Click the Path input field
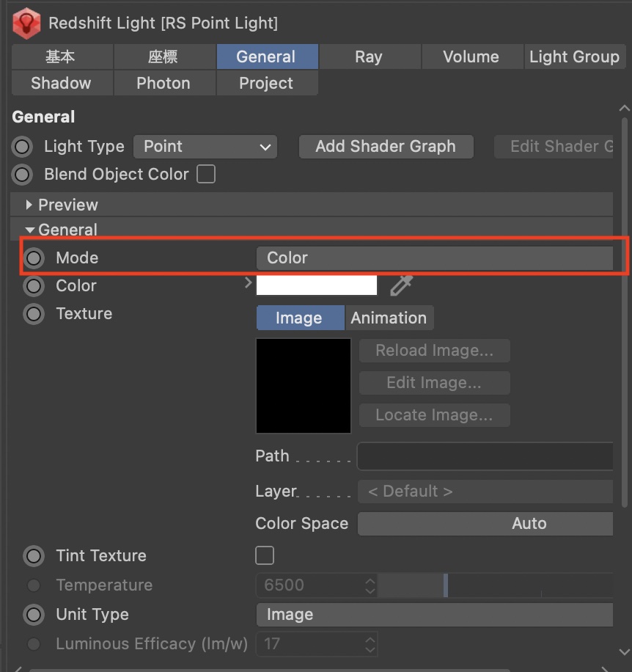 484,456
